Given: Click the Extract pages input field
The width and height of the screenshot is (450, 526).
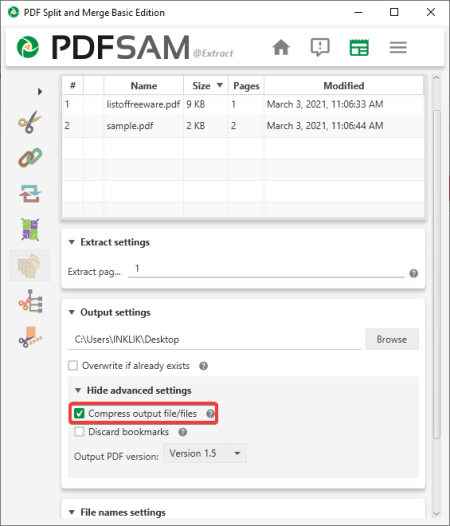Looking at the screenshot, I should pyautogui.click(x=266, y=269).
